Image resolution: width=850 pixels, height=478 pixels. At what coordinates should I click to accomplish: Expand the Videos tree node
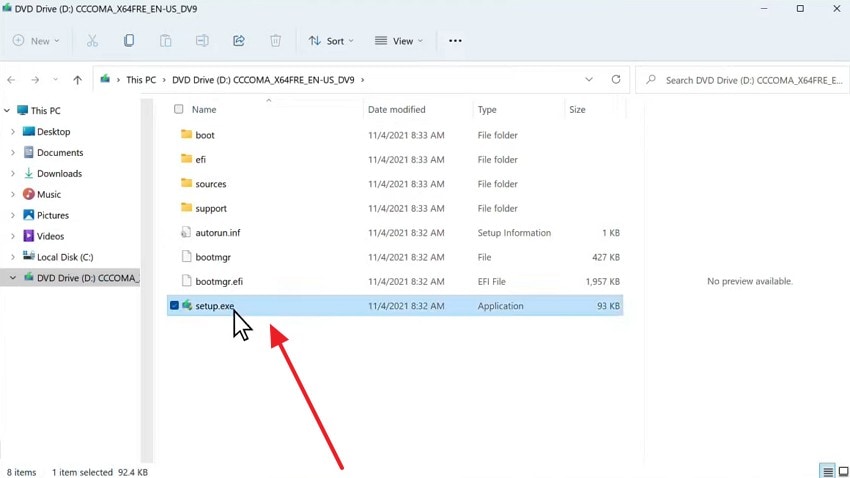pos(13,236)
